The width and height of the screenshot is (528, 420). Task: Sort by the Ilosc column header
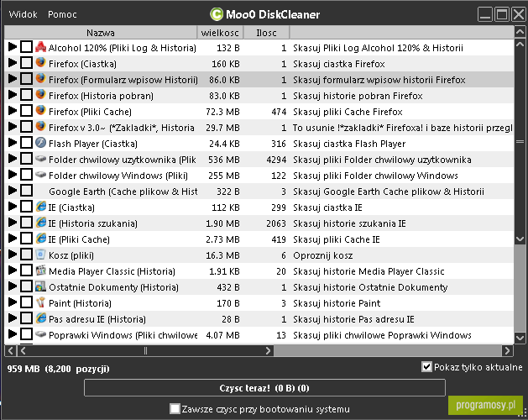(266, 33)
